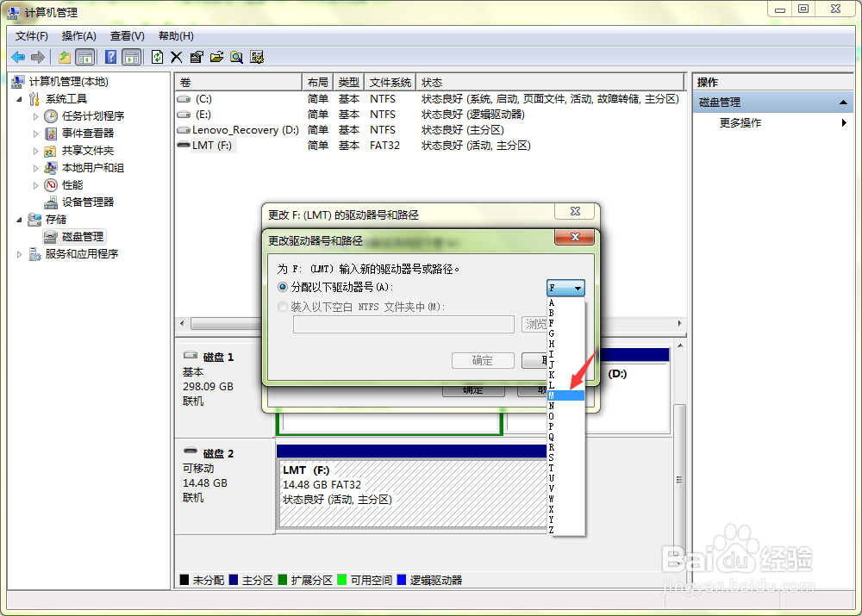This screenshot has width=862, height=616.
Task: Open the 查看(V) menu
Action: click(x=127, y=36)
